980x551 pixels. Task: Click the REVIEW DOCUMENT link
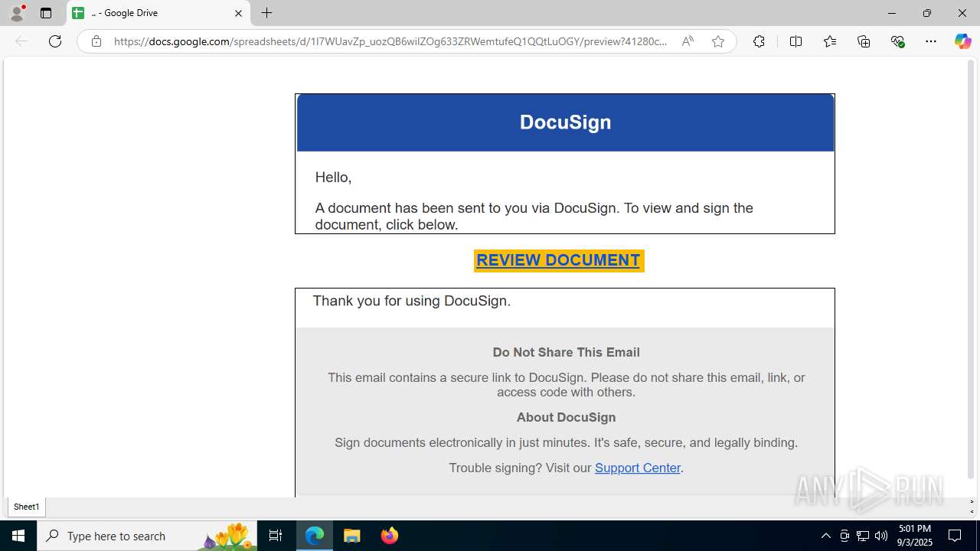(558, 260)
